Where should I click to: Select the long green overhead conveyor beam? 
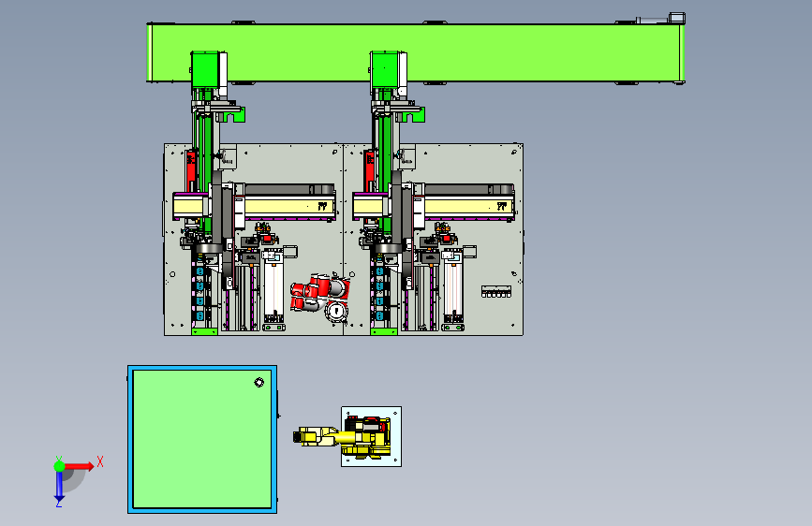(x=415, y=52)
